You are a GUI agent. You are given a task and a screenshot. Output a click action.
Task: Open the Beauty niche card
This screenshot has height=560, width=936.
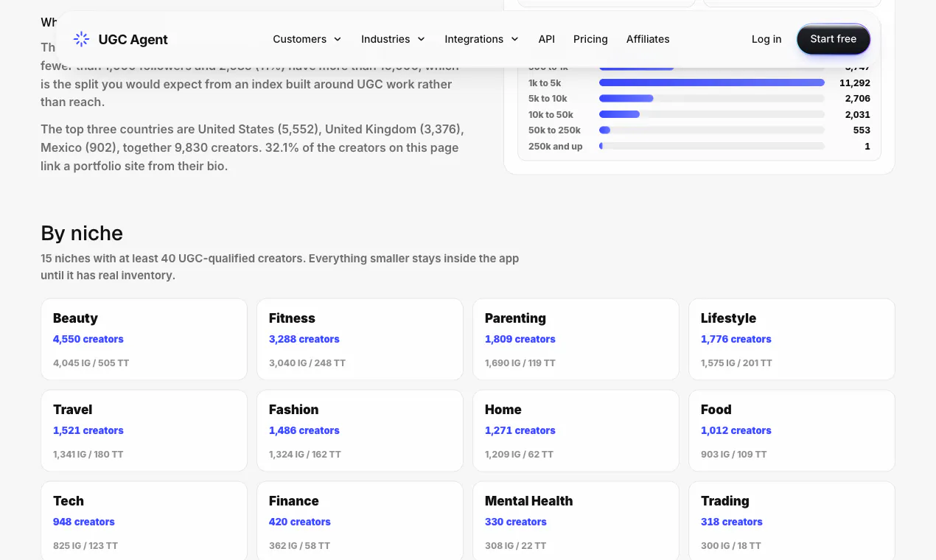tap(144, 339)
